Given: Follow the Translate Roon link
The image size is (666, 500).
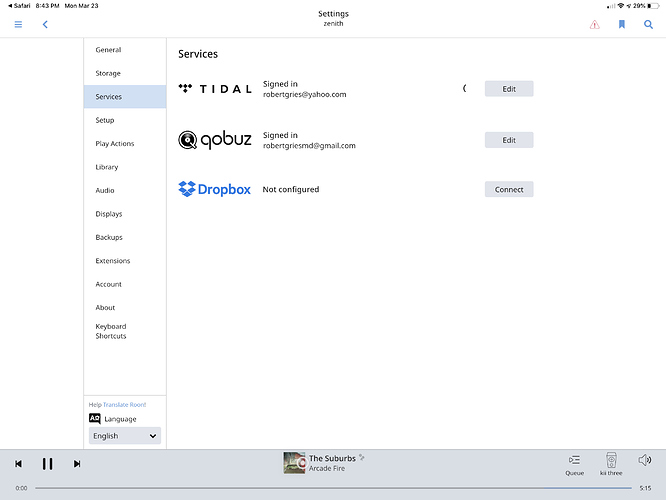Looking at the screenshot, I should pyautogui.click(x=124, y=404).
